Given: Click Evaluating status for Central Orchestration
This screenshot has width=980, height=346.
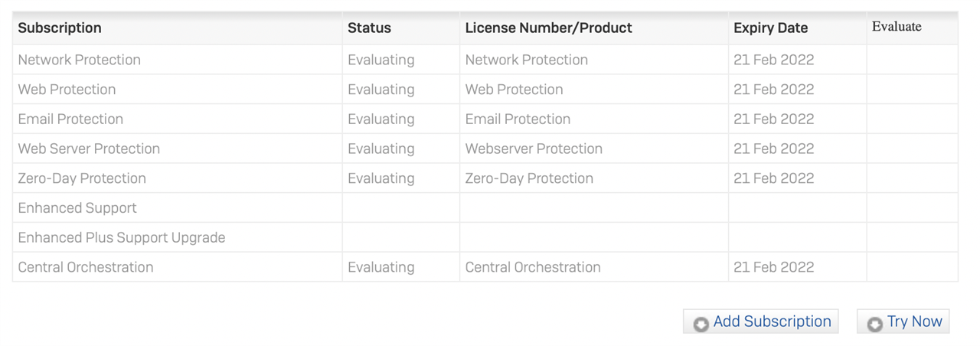Looking at the screenshot, I should click(x=381, y=267).
